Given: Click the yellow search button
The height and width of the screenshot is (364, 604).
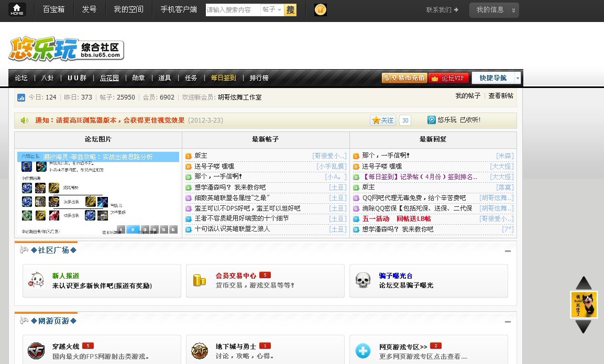Looking at the screenshot, I should click(x=290, y=9).
